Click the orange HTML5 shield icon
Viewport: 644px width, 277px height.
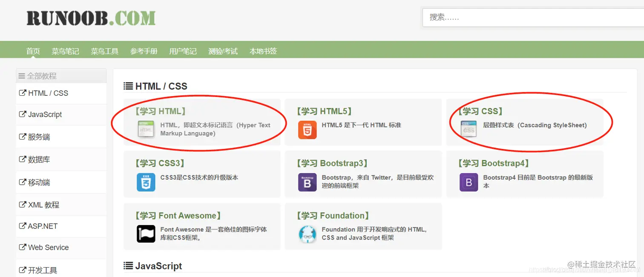tap(307, 130)
